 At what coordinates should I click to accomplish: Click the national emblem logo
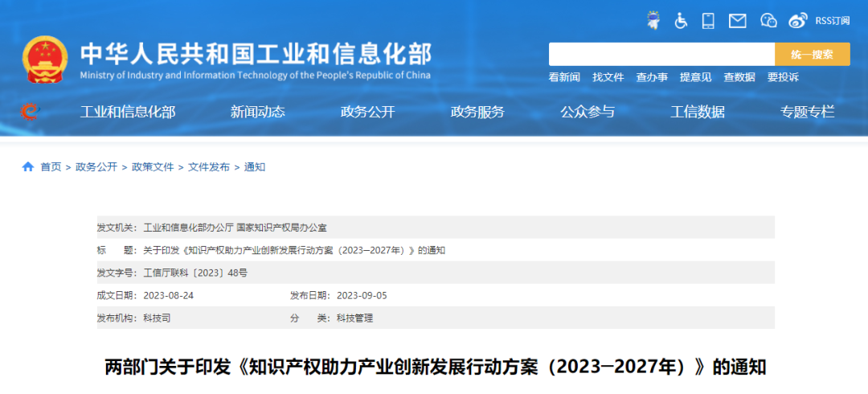(x=45, y=60)
